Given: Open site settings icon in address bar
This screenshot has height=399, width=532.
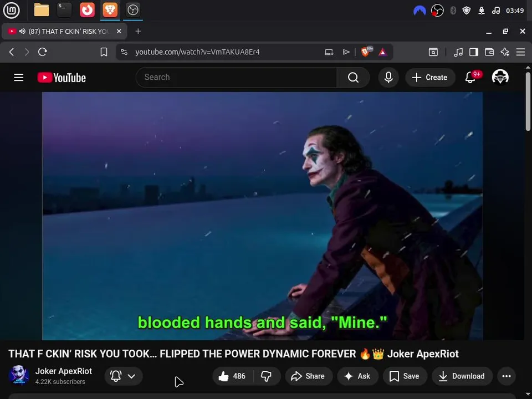Looking at the screenshot, I should tap(124, 52).
